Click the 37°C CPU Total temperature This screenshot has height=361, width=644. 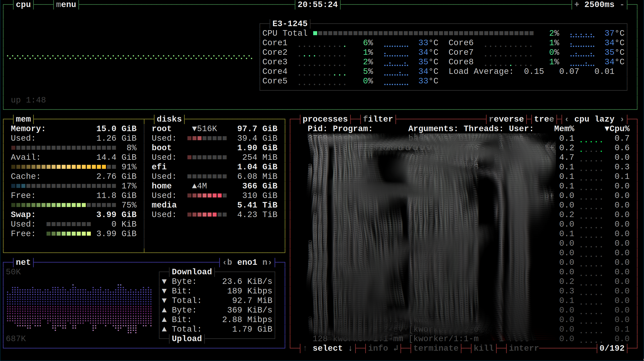pos(615,33)
